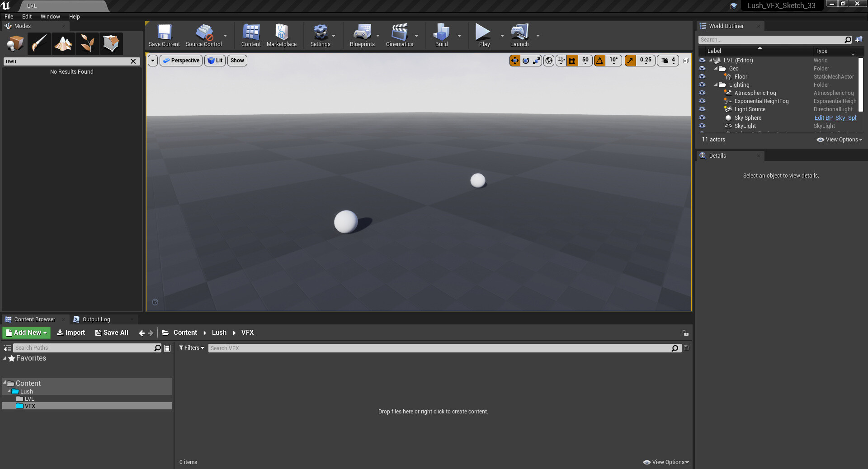The image size is (868, 469).
Task: Open the Cinematics toolbar icon
Action: (399, 35)
